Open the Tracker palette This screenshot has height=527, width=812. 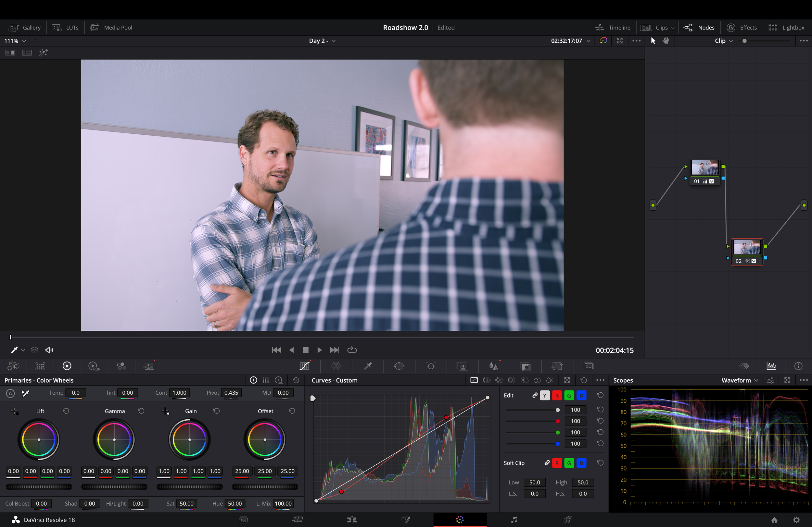(431, 366)
